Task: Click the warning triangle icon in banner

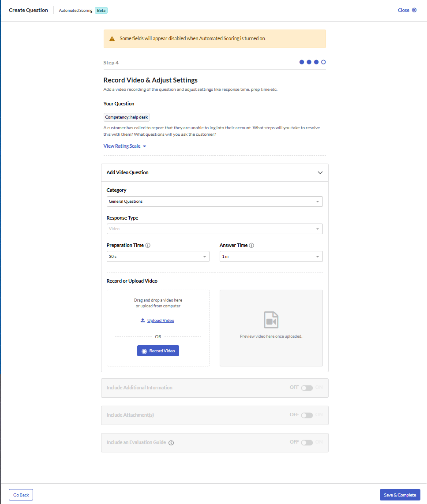Action: click(112, 38)
